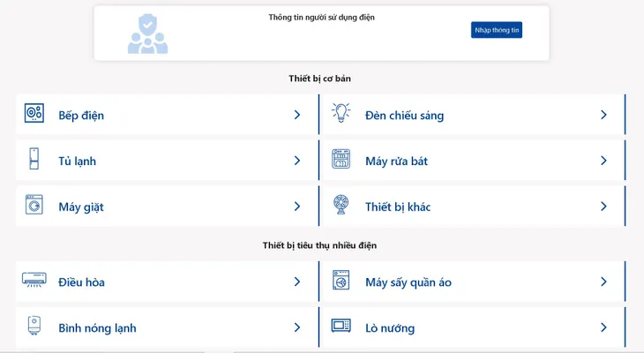Click the Điều hòa air conditioner icon

34,280
